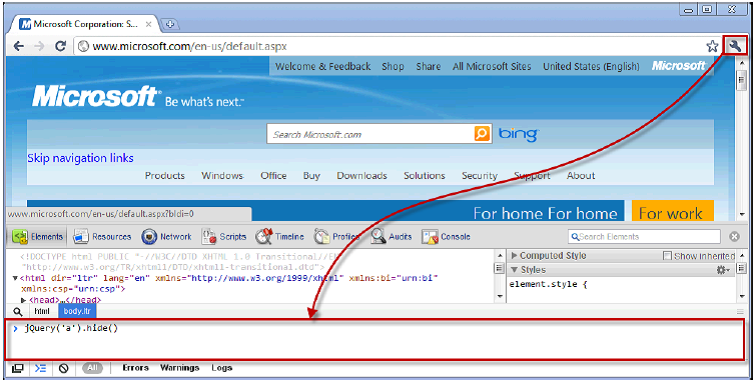Open the Console devtools panel
Image resolution: width=756 pixels, height=383 pixels.
[446, 236]
